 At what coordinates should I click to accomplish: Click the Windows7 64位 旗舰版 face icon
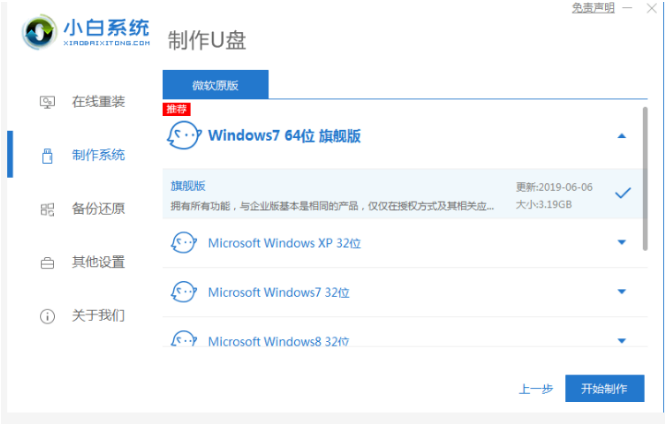183,135
